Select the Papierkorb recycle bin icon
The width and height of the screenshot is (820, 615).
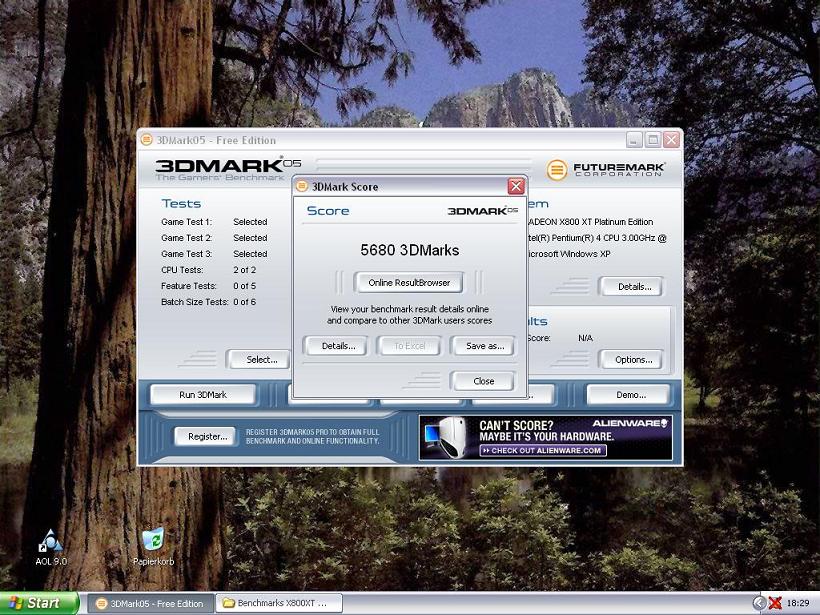point(153,547)
